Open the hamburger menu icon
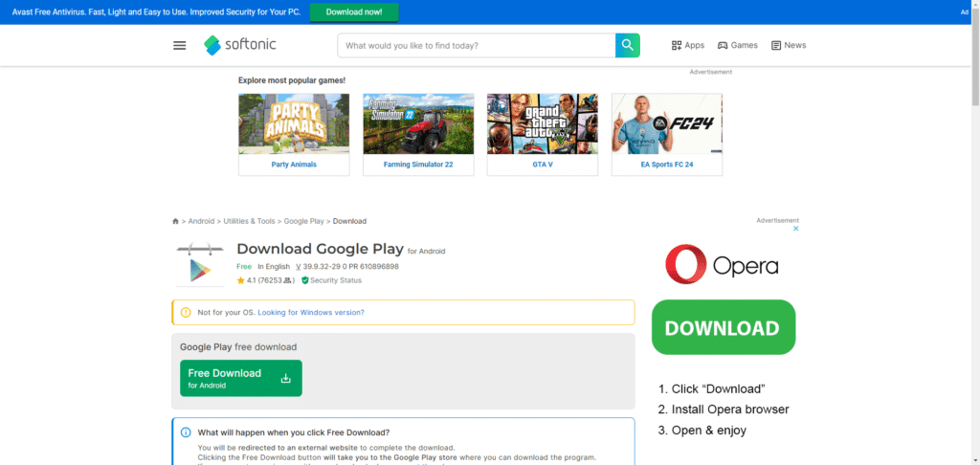This screenshot has height=465, width=980. pos(179,46)
